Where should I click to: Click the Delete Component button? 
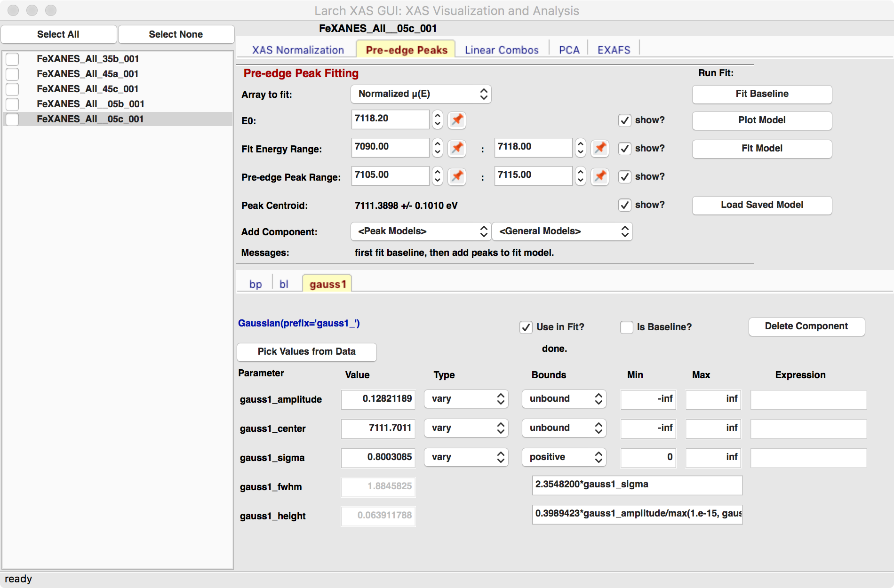pyautogui.click(x=806, y=326)
